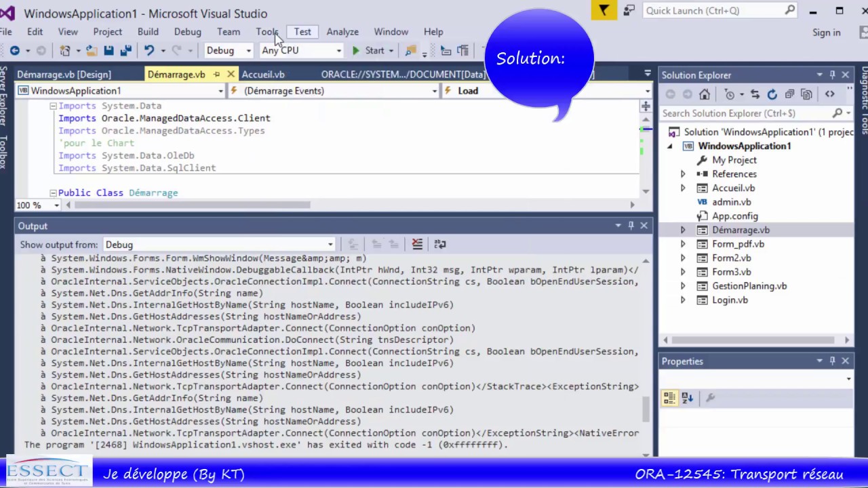This screenshot has height=488, width=868.
Task: Open the Server Explorer side tab
Action: (x=3, y=96)
